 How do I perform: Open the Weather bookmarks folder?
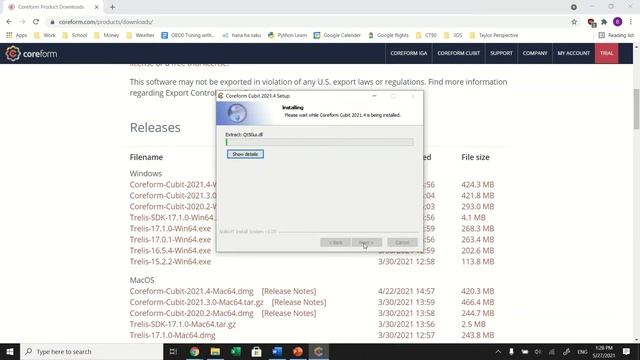tap(140, 36)
